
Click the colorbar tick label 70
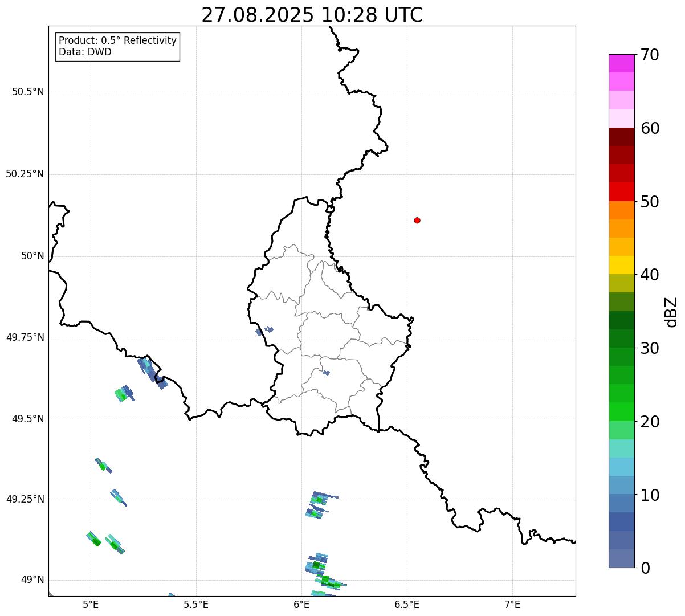coord(650,55)
